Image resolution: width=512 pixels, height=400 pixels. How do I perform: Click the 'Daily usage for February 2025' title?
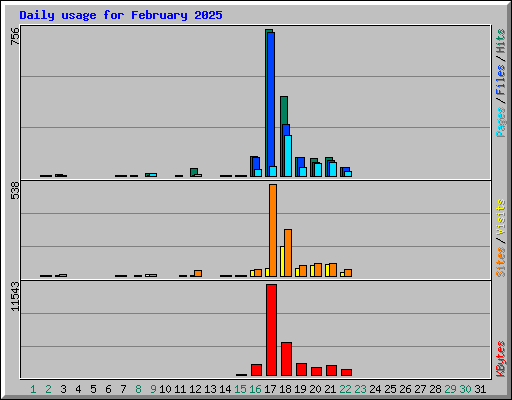point(121,15)
